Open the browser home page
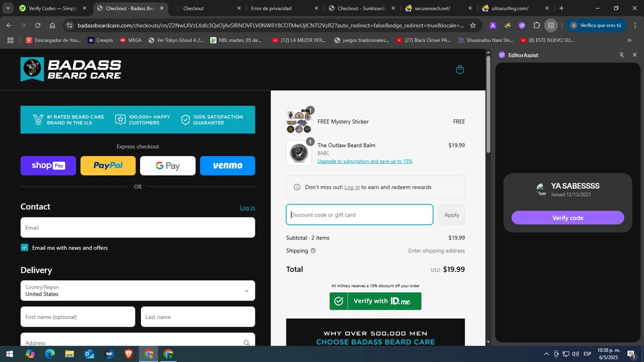This screenshot has height=362, width=644. point(52,25)
